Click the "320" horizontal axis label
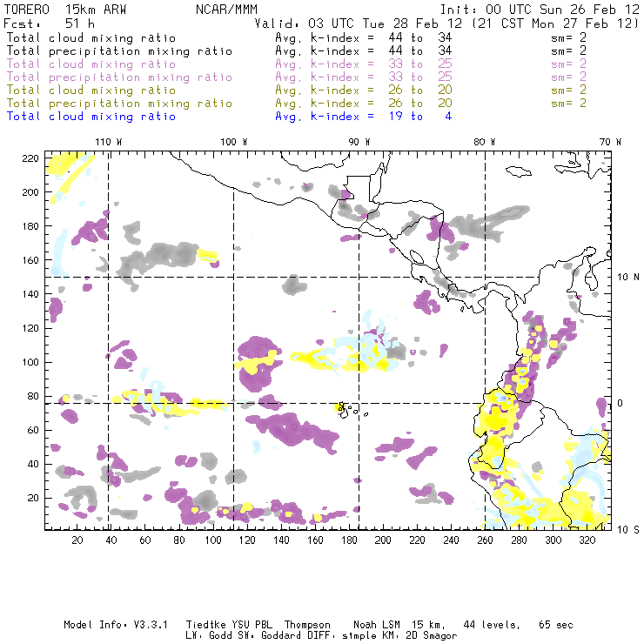The width and height of the screenshot is (644, 644). click(x=587, y=540)
